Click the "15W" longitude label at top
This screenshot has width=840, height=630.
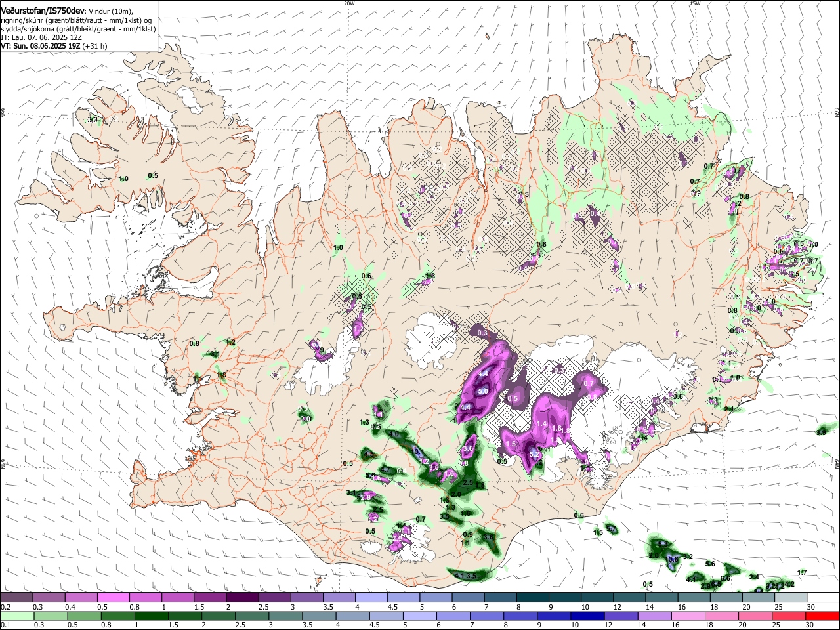click(695, 3)
